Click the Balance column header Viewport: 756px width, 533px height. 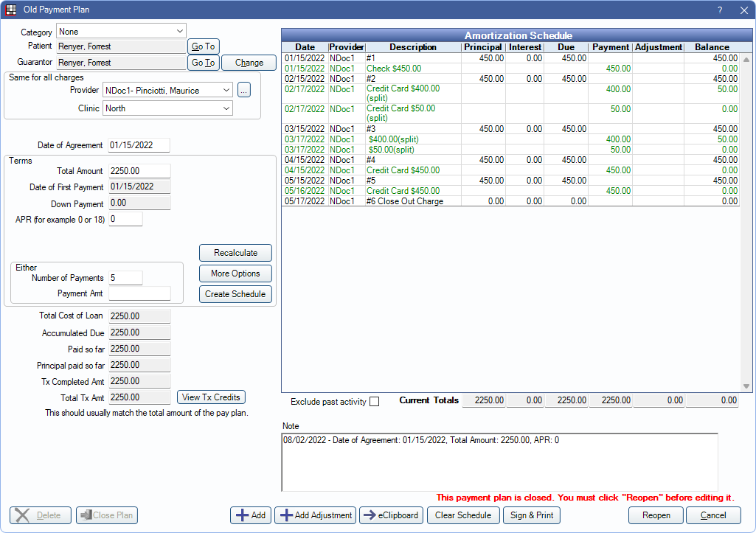click(x=711, y=47)
